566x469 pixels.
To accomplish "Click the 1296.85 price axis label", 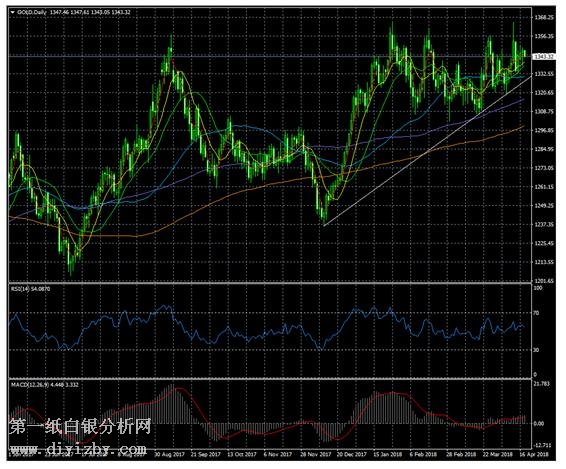I will pyautogui.click(x=544, y=130).
